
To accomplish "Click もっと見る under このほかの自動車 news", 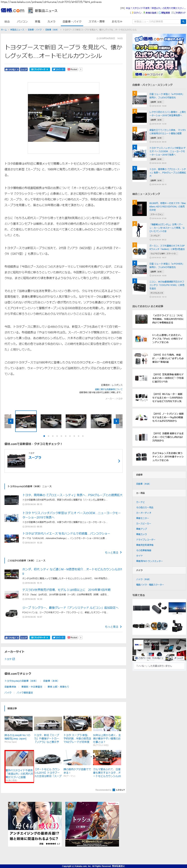I will click(x=113, y=627).
